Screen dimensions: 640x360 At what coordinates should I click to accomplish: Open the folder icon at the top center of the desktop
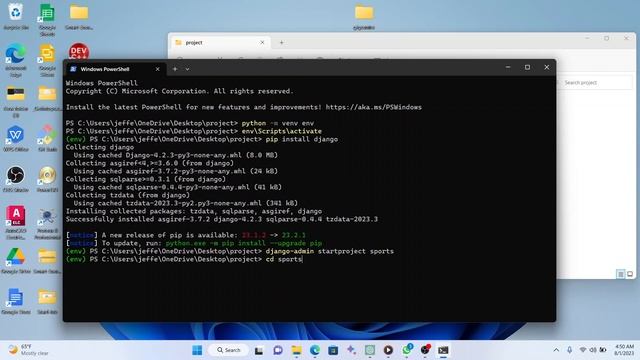(x=364, y=16)
